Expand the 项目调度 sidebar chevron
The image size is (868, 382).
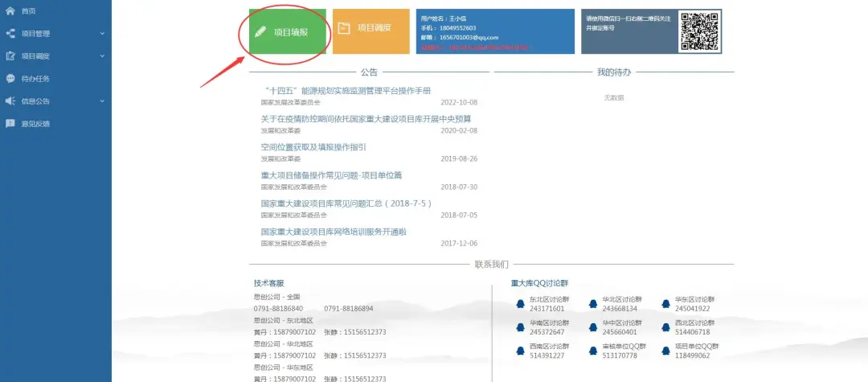point(102,56)
